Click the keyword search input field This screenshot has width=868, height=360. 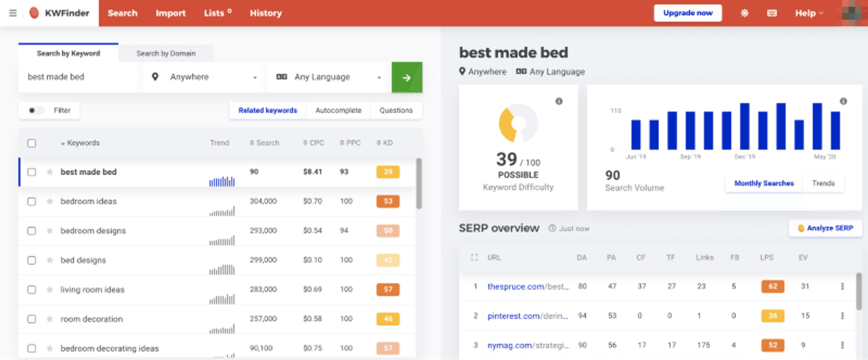tap(80, 77)
